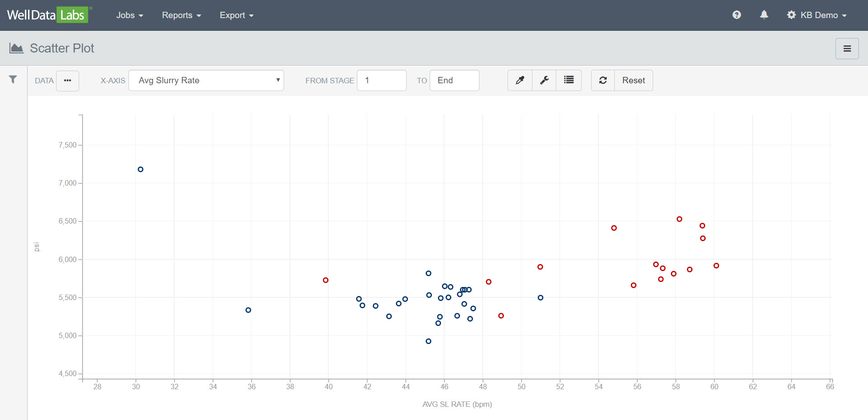Open the KB Demo account dropdown
The height and width of the screenshot is (420, 868).
pos(817,15)
